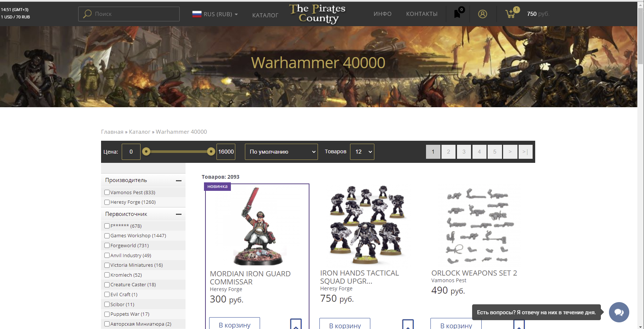The height and width of the screenshot is (329, 644).
Task: Open the shopping cart icon
Action: pyautogui.click(x=510, y=14)
